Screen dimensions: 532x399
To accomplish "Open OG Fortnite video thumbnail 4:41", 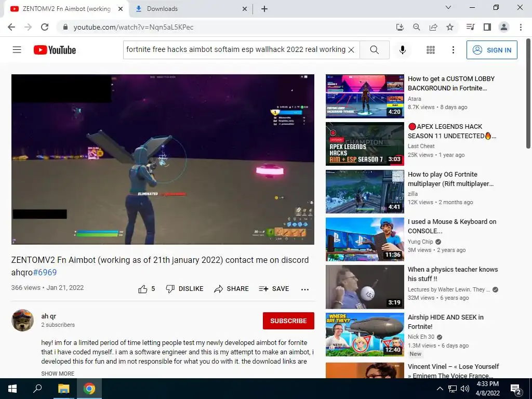I will click(365, 192).
